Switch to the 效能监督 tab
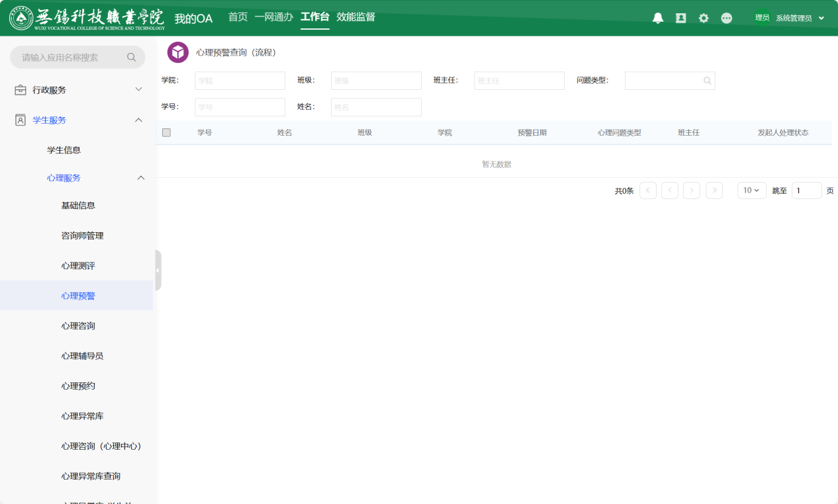This screenshot has width=838, height=504. pos(355,17)
